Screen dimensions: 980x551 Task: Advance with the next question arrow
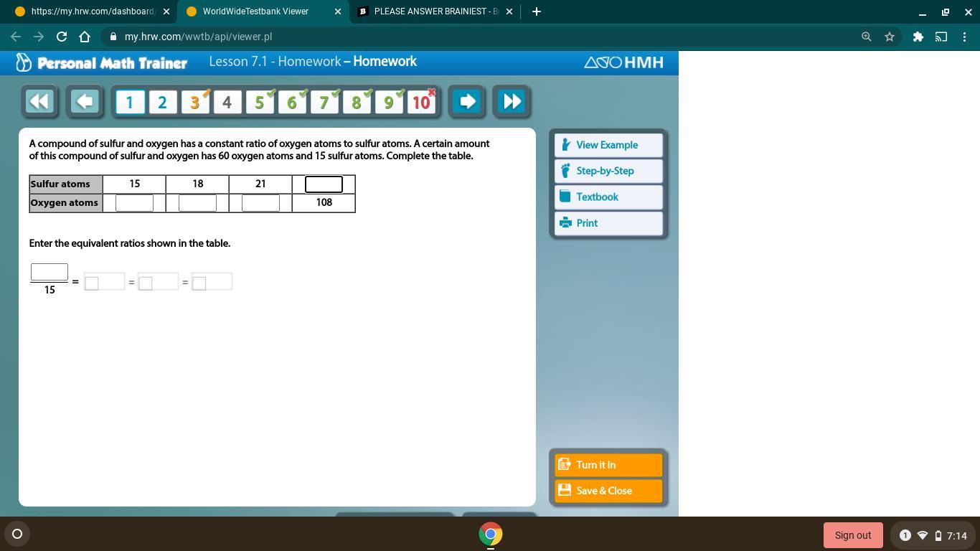point(467,101)
